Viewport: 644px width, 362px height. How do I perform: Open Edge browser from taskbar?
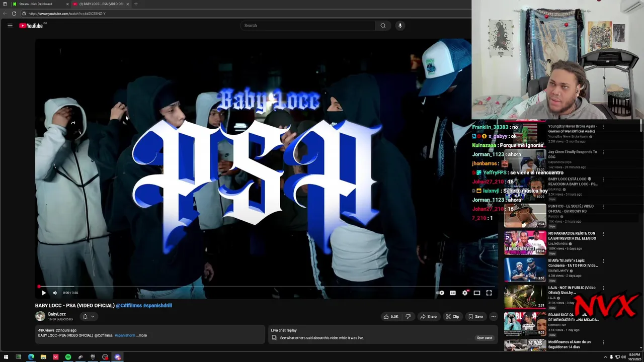(x=31, y=357)
